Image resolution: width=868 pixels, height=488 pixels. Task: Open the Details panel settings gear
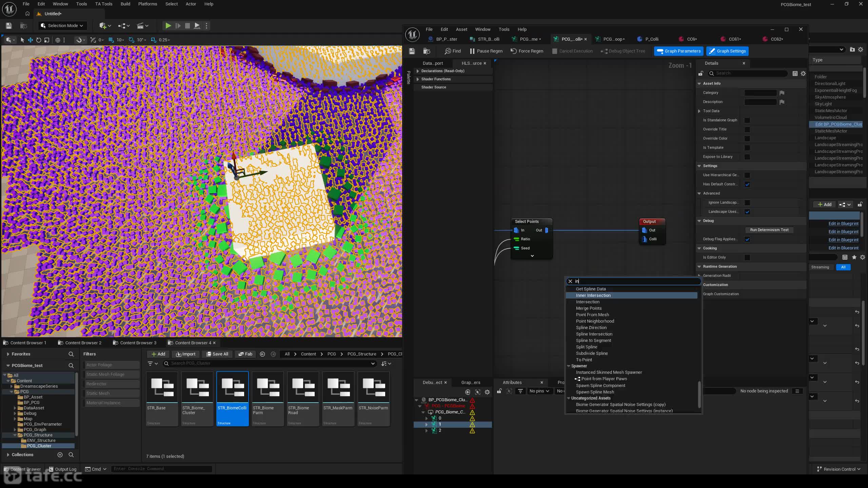point(803,74)
